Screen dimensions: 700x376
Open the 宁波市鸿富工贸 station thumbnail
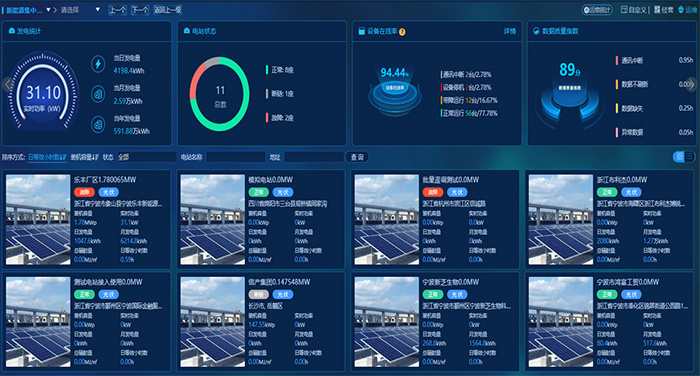(x=561, y=322)
